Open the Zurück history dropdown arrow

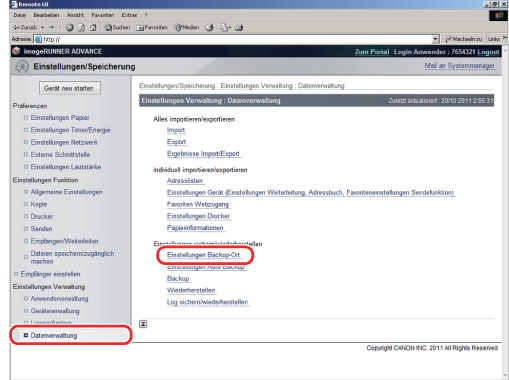tap(42, 28)
